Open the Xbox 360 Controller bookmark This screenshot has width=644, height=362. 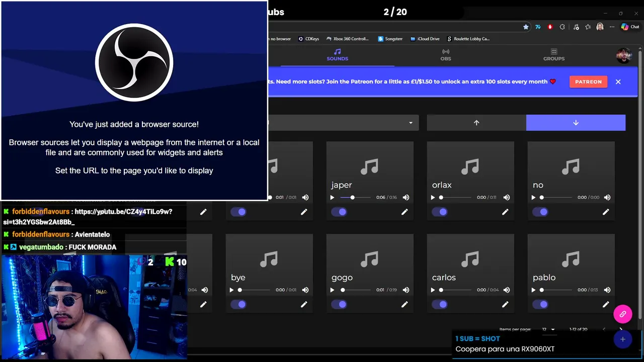[348, 39]
